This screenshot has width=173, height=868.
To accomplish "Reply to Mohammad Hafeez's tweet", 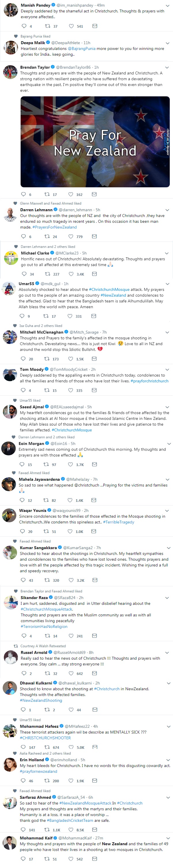I will (23, 747).
